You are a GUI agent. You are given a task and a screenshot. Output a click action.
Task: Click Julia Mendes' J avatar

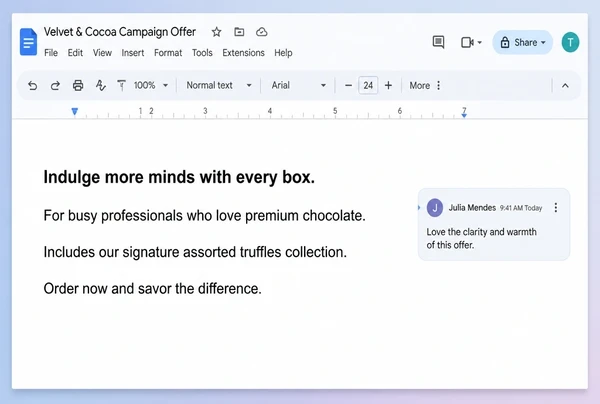click(x=435, y=208)
